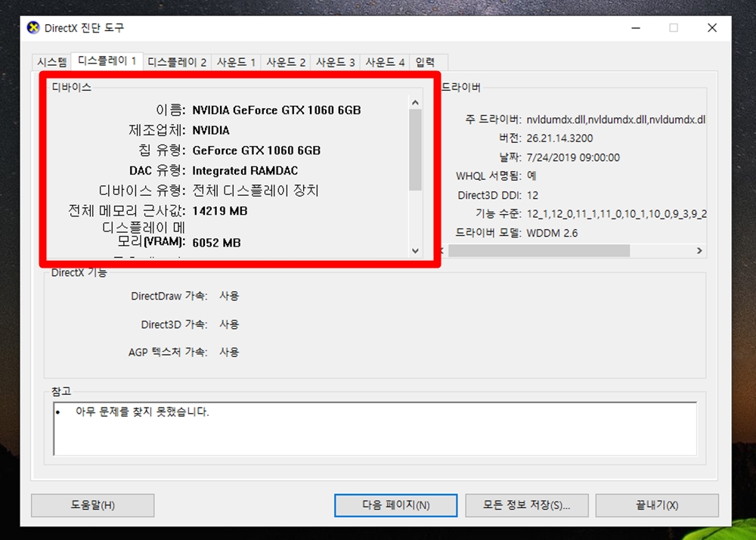Click the device name NVIDIA GeForce GTX 1060 6GB
Image resolution: width=756 pixels, height=540 pixels.
coord(277,110)
